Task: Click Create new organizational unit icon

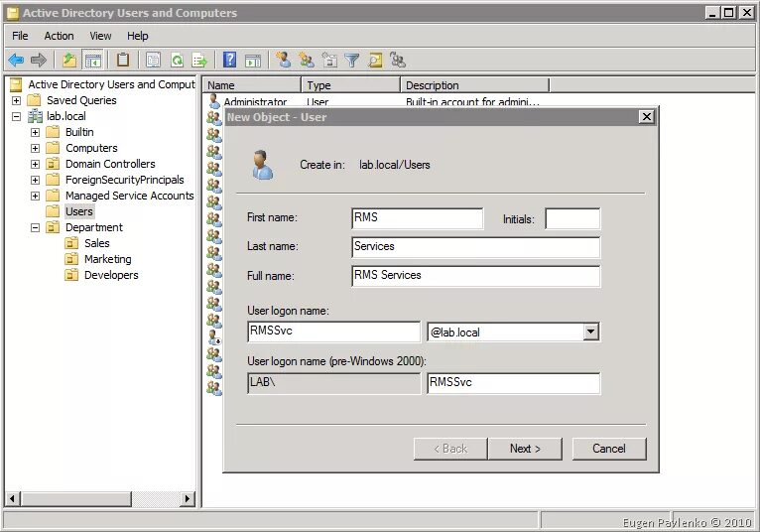Action: coord(329,61)
